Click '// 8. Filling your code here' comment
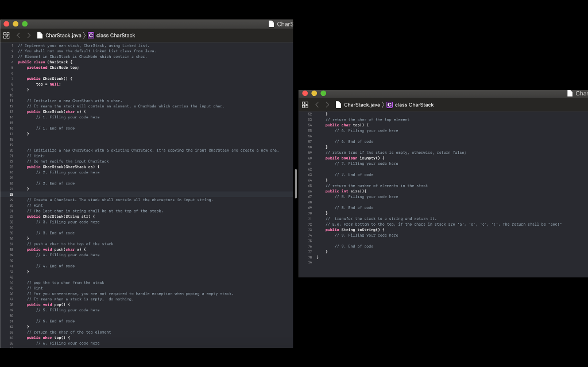The width and height of the screenshot is (588, 367). point(366,196)
